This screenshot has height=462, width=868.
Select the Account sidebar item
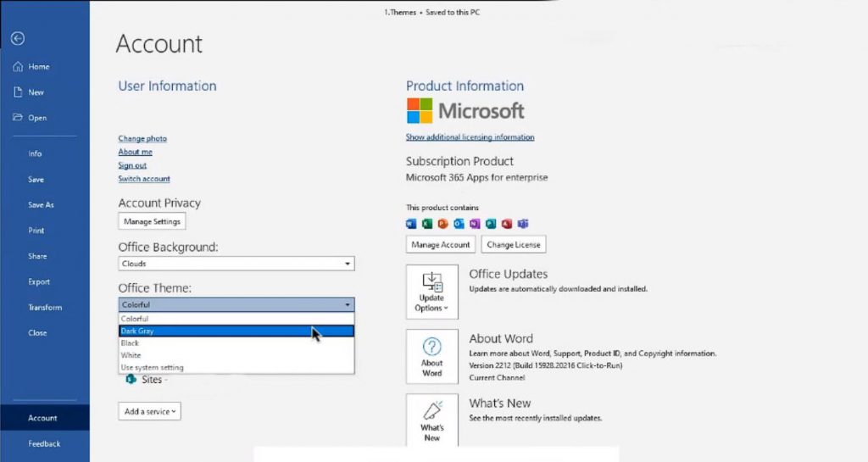(x=44, y=418)
